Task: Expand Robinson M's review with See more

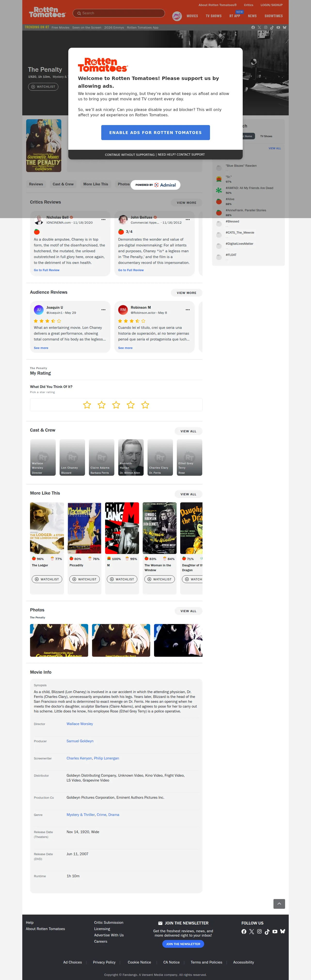Action: (125, 348)
